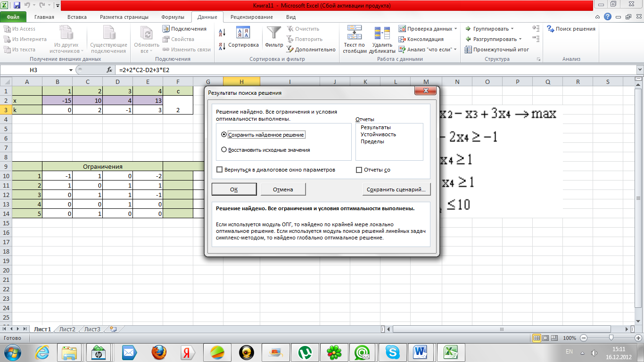Sort descending Я to A icon

222,46
